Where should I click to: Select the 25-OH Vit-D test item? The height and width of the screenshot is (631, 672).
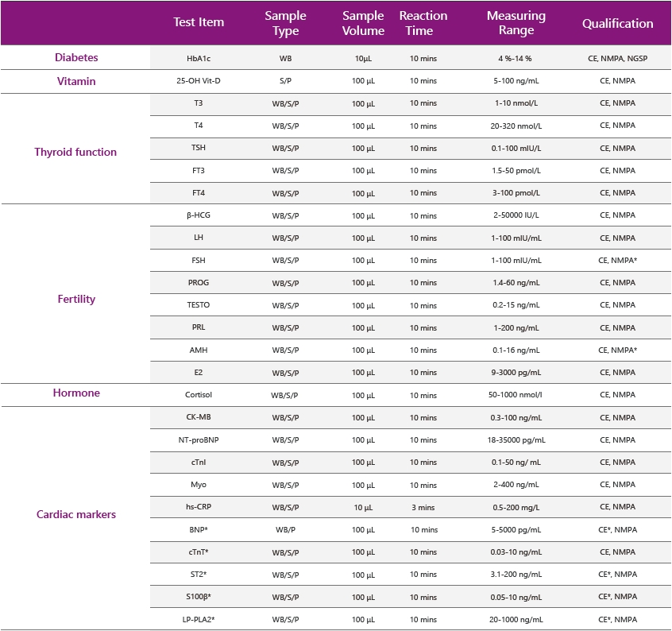click(199, 81)
